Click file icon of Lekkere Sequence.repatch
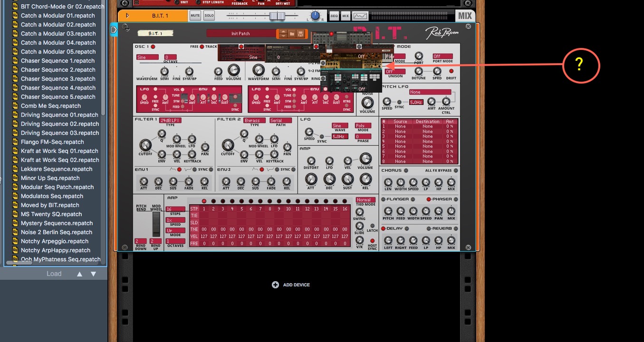 click(x=15, y=169)
